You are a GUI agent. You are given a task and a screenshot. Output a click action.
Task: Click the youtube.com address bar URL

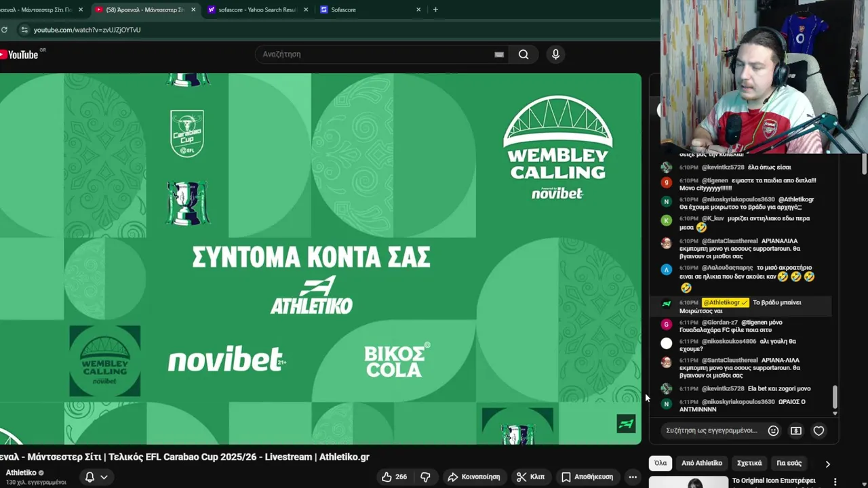click(x=87, y=30)
